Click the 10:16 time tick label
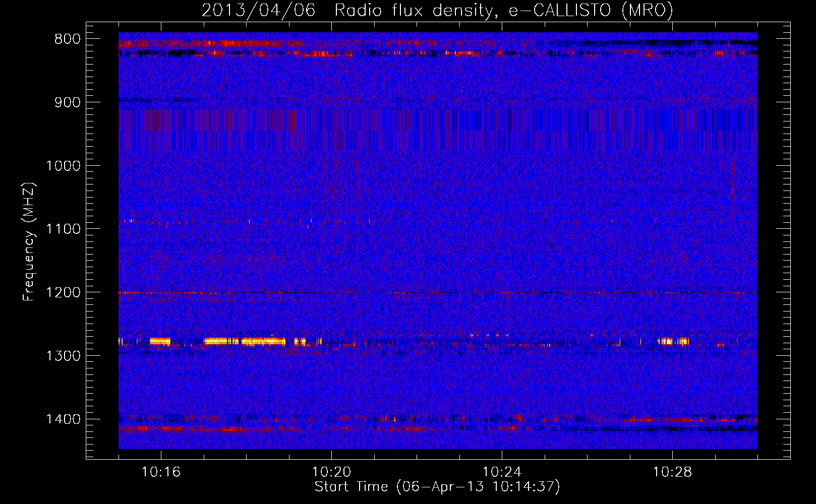 click(161, 472)
